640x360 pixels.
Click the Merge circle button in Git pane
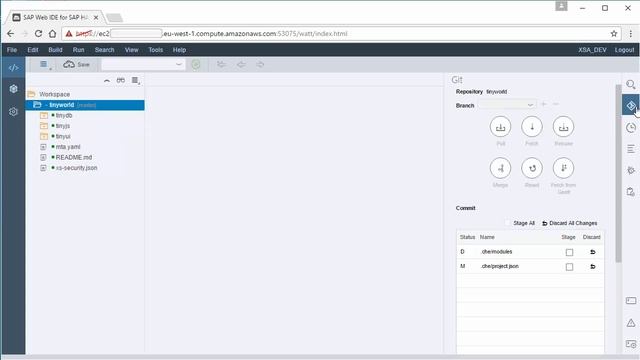(500, 168)
